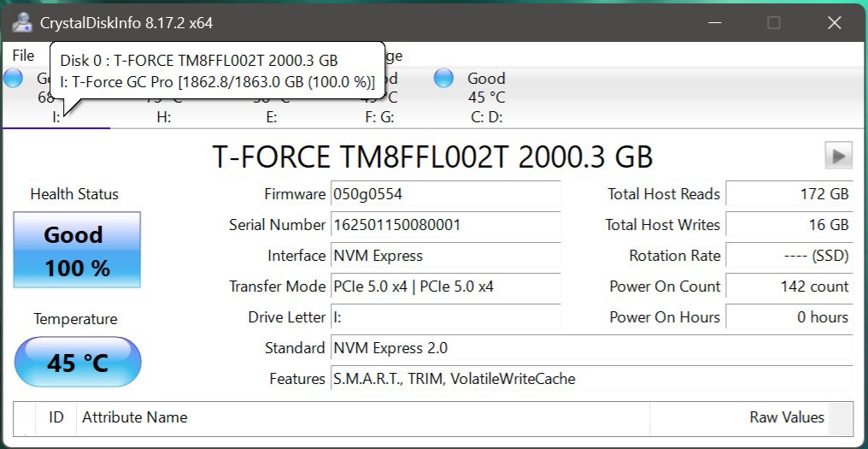The image size is (868, 449).
Task: Select the F: G: drive tab
Action: click(x=379, y=117)
